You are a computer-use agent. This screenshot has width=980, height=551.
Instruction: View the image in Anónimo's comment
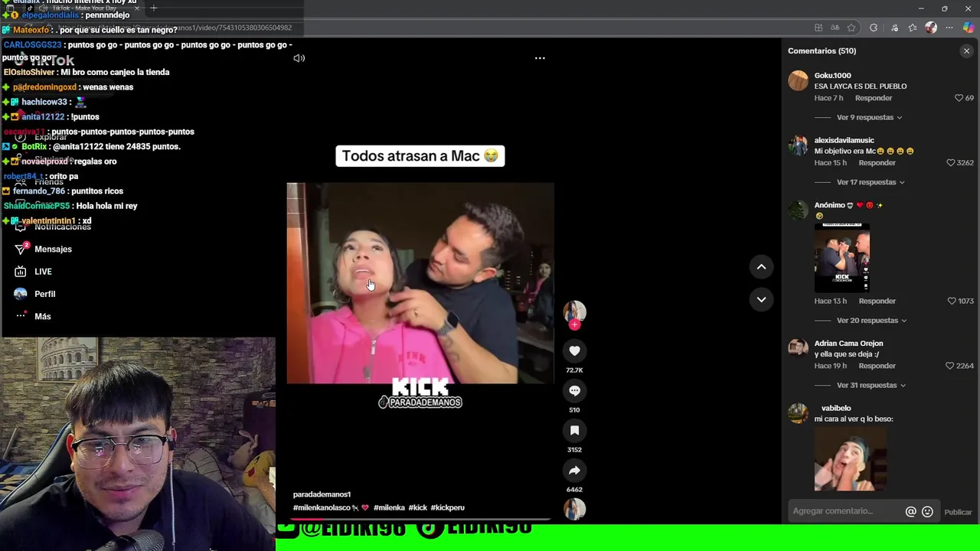click(841, 257)
